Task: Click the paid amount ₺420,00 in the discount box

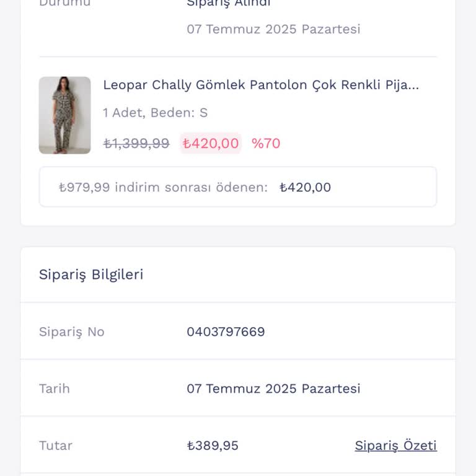Action: (305, 187)
